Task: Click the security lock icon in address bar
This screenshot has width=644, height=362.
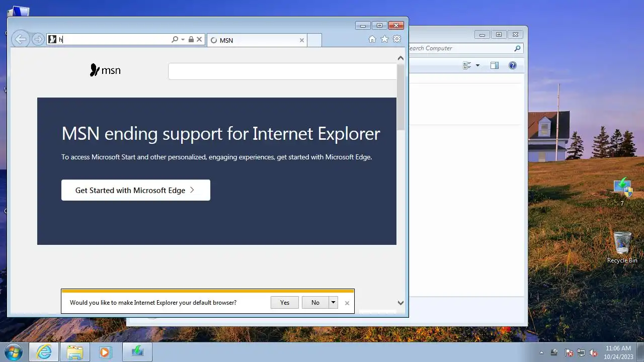Action: click(191, 39)
